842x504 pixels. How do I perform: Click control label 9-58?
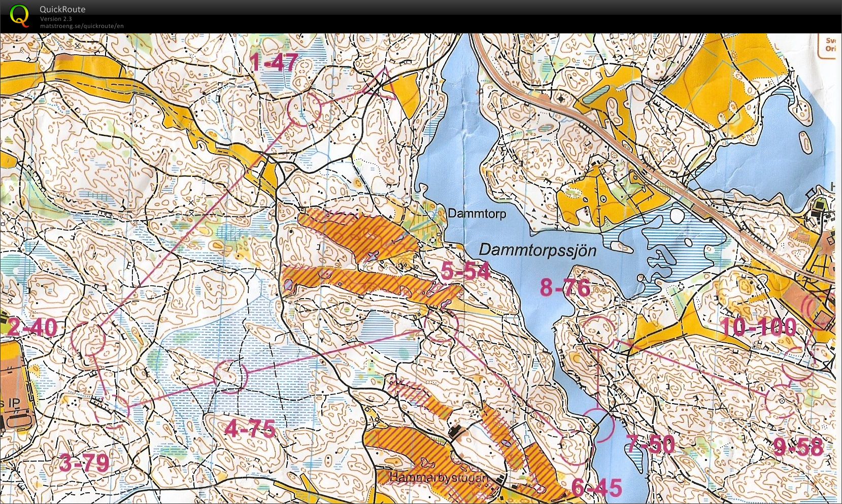click(798, 447)
